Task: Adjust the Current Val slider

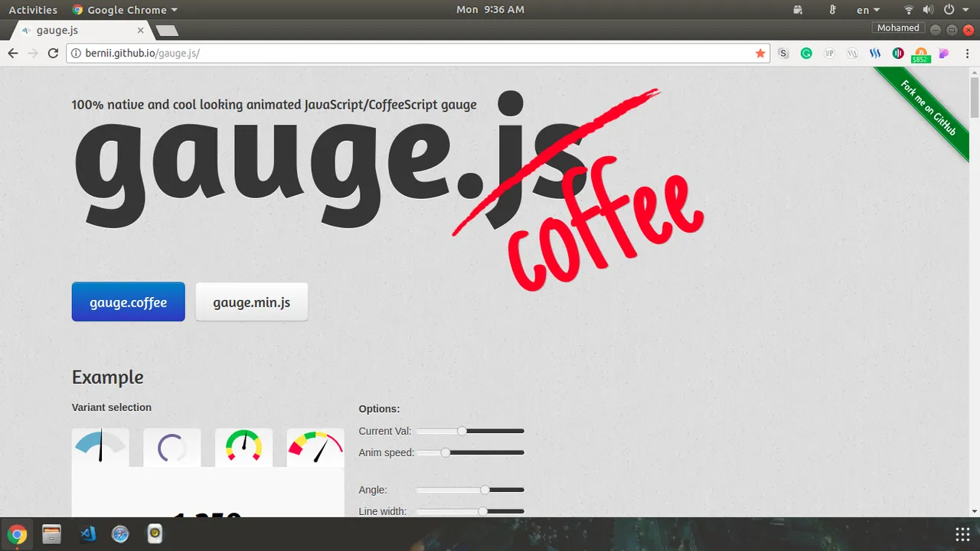Action: tap(471, 431)
